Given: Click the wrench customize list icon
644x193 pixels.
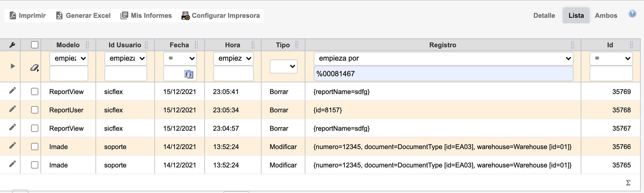Looking at the screenshot, I should tap(12, 45).
